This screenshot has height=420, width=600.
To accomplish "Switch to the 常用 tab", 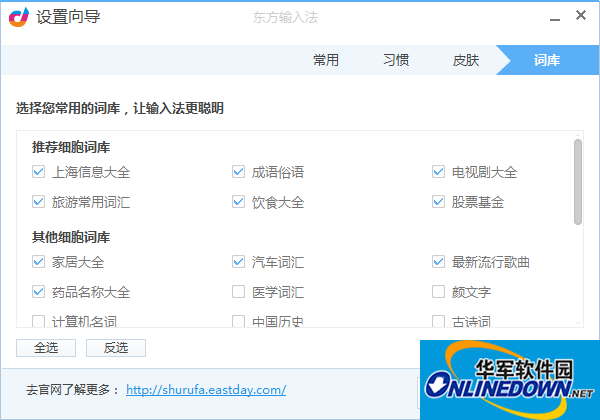I will click(326, 60).
